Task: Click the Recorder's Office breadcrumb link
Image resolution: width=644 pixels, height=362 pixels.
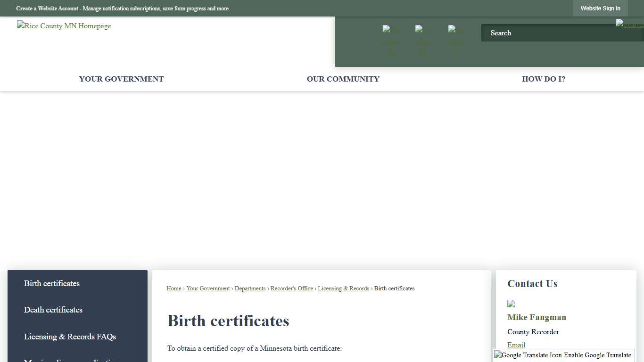Action: [x=291, y=288]
